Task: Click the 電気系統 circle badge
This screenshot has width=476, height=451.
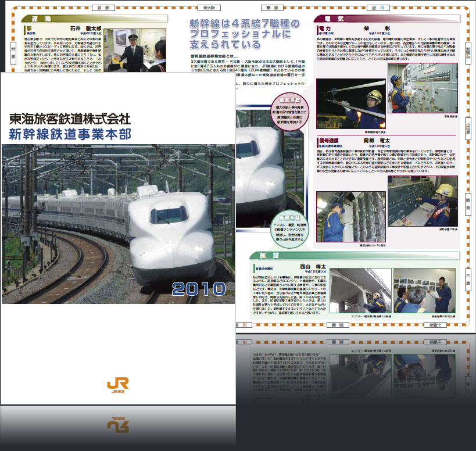Action: click(289, 112)
